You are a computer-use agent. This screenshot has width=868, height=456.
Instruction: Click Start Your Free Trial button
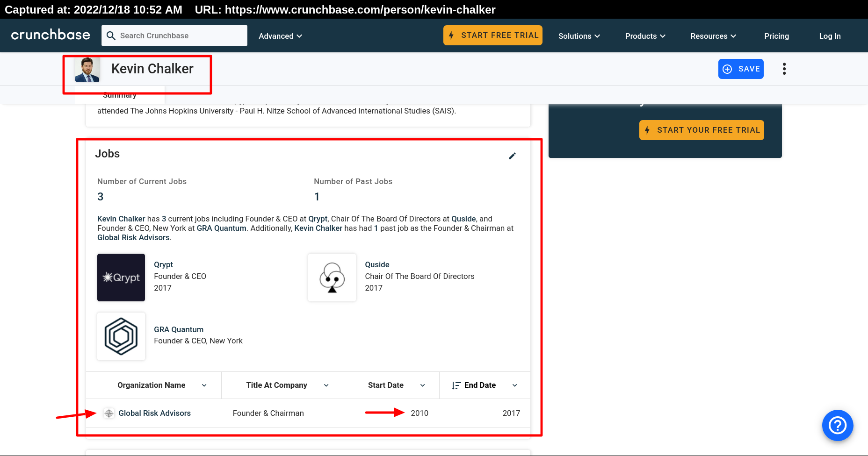coord(702,130)
